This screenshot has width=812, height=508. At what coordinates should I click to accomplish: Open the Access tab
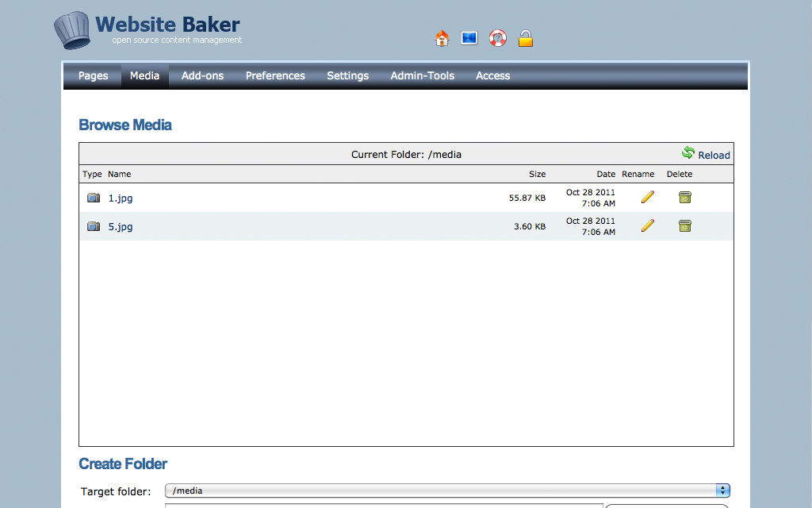[x=492, y=76]
